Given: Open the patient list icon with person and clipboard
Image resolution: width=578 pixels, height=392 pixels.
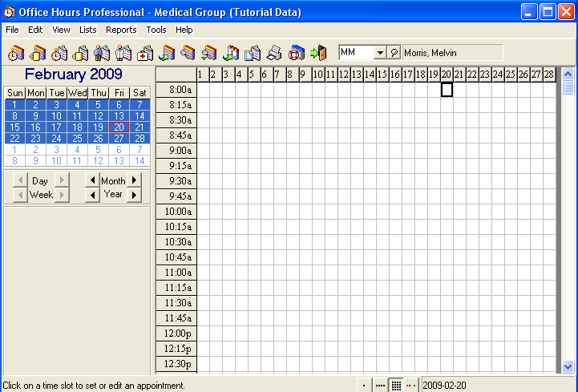Looking at the screenshot, I should pyautogui.click(x=102, y=53).
